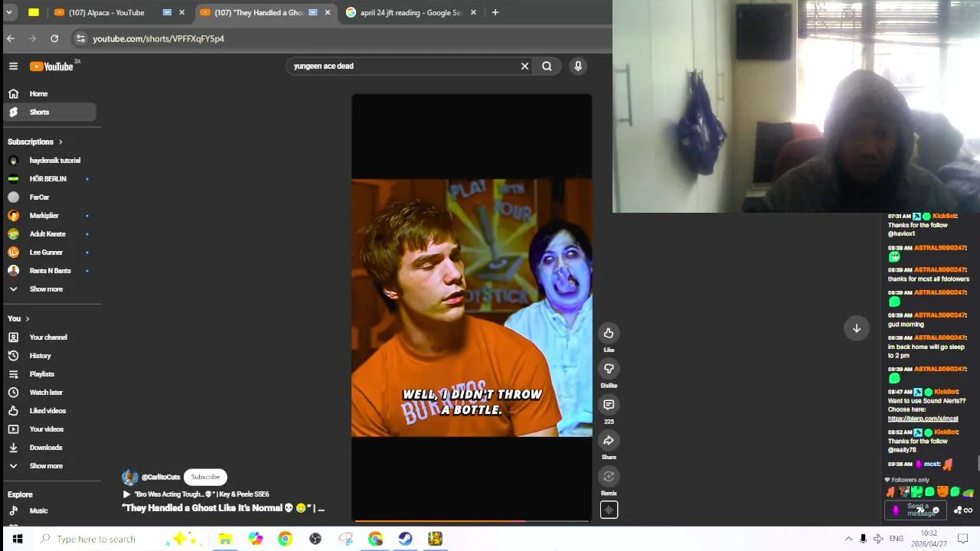Open the Markiplier subscription
Image resolution: width=980 pixels, height=551 pixels.
click(x=49, y=216)
